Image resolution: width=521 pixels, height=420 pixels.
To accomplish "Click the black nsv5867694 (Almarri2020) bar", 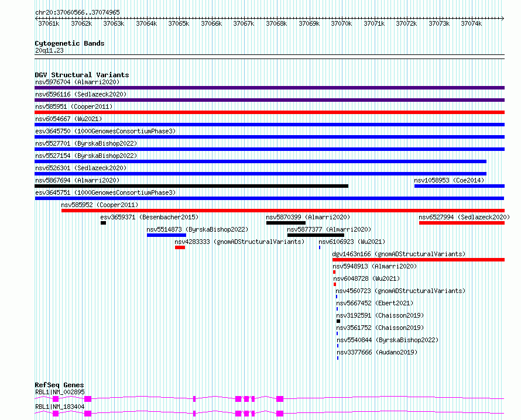I will coord(191,186).
